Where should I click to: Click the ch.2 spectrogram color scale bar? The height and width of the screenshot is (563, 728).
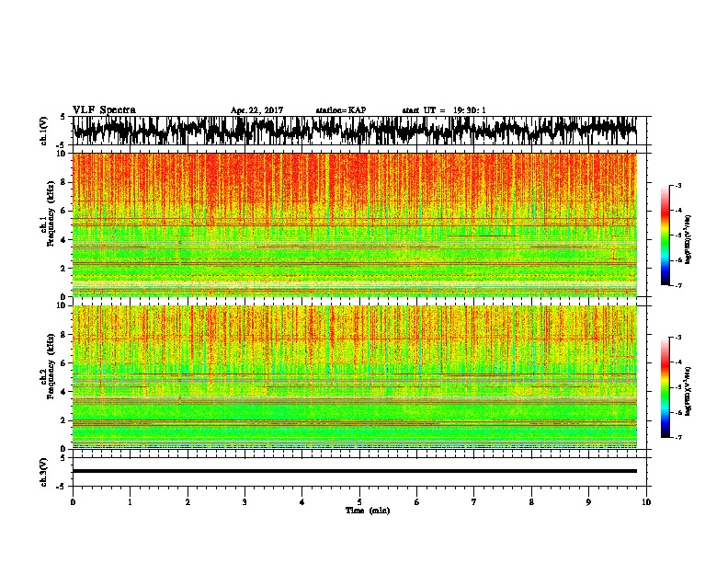click(665, 387)
